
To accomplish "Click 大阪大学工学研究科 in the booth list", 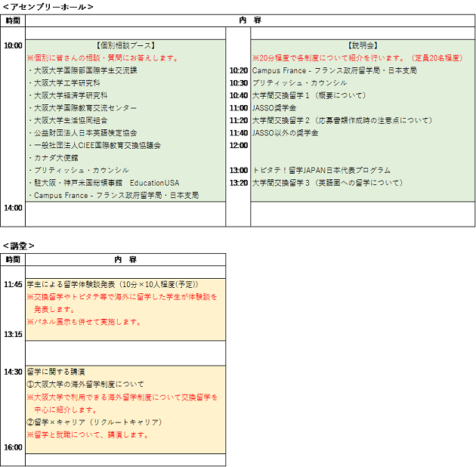I will [x=66, y=83].
